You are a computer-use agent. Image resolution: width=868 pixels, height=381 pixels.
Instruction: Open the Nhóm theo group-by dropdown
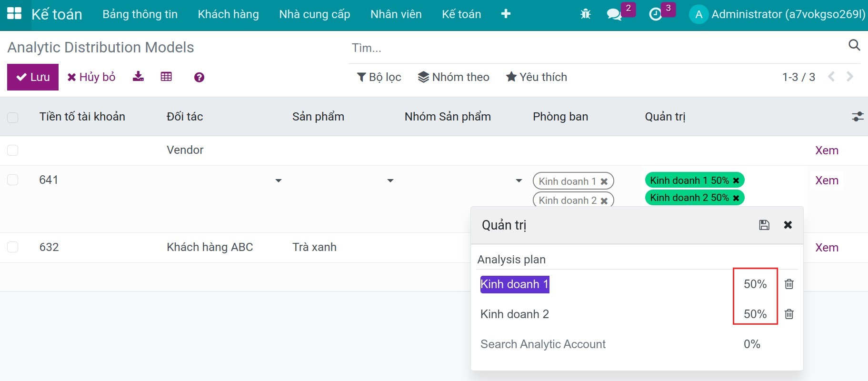click(454, 77)
